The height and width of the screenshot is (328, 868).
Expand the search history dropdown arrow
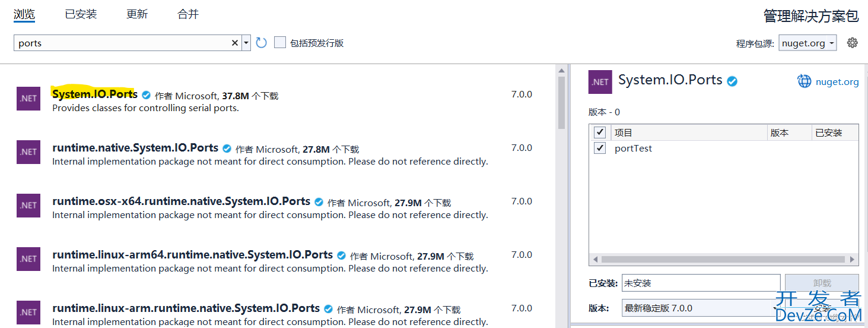pos(246,43)
